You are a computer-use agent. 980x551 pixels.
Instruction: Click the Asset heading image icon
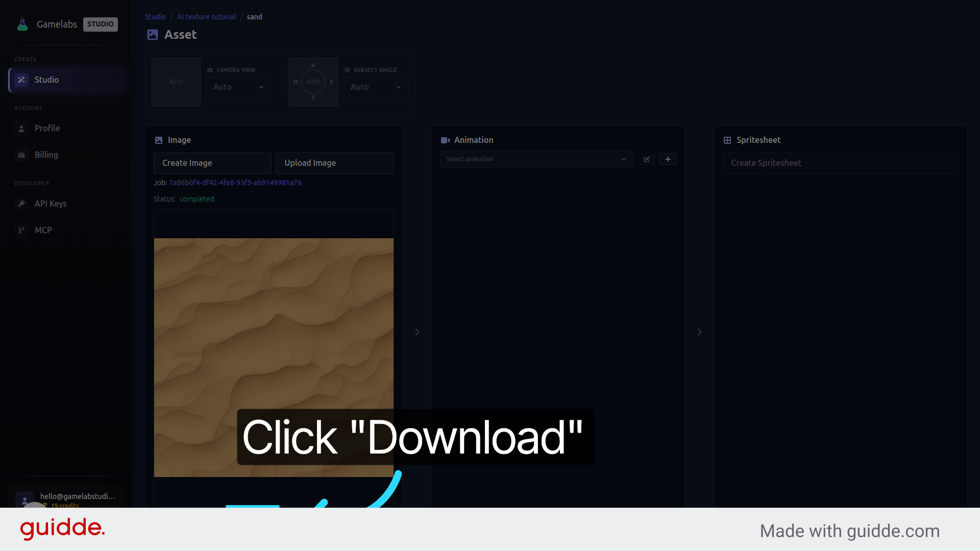pyautogui.click(x=153, y=35)
